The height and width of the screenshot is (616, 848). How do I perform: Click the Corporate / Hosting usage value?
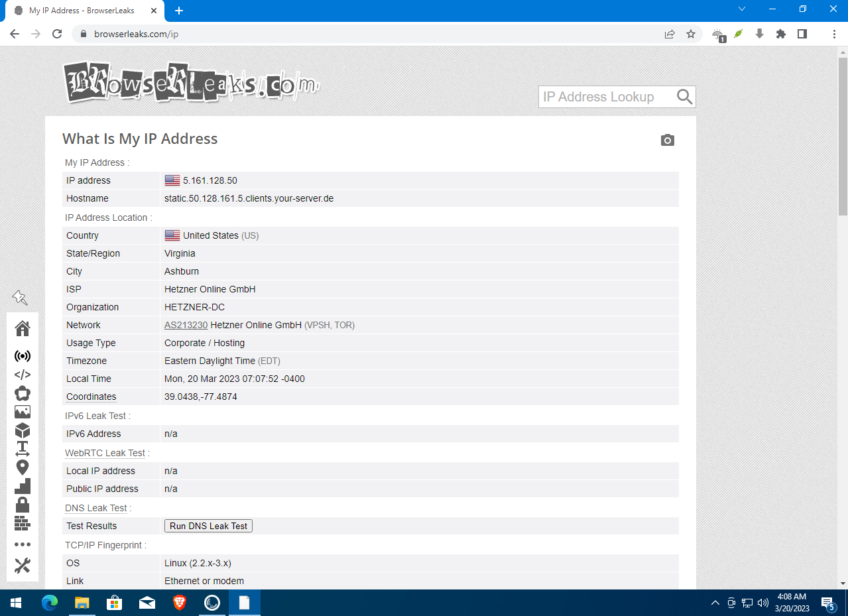click(x=204, y=343)
